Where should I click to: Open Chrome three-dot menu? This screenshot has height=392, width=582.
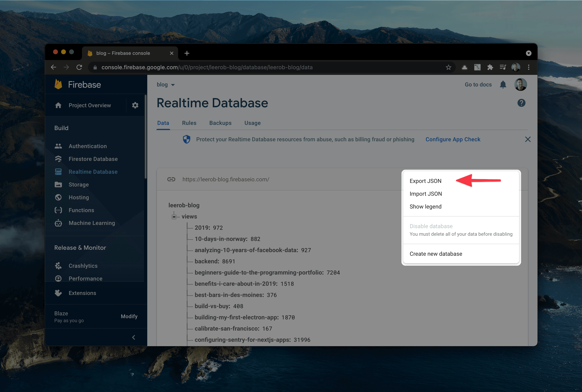coord(529,67)
